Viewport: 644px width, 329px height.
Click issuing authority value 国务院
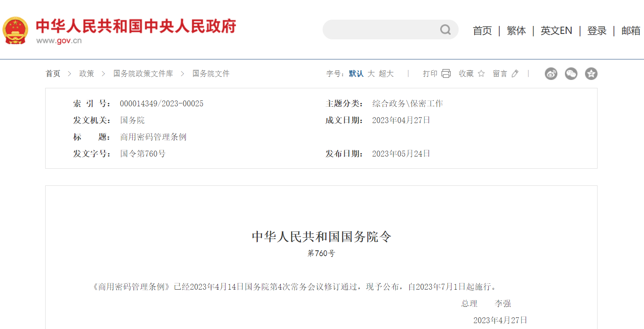132,121
